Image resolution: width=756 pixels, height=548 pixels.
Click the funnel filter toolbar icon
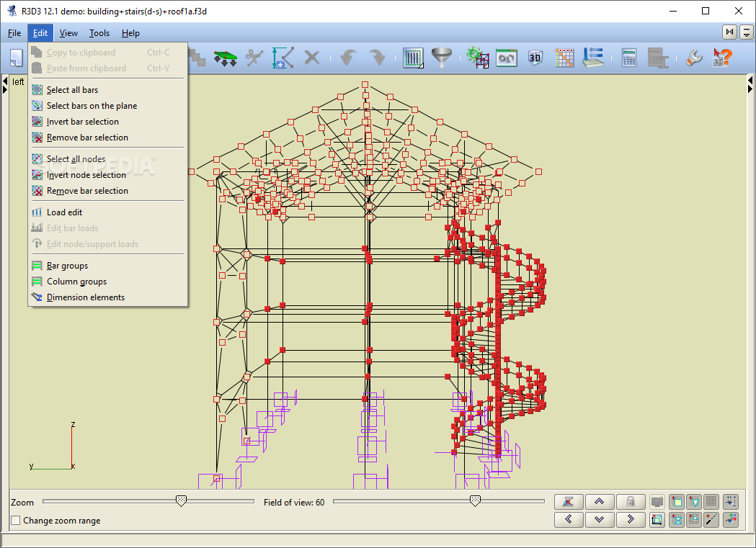(x=442, y=58)
